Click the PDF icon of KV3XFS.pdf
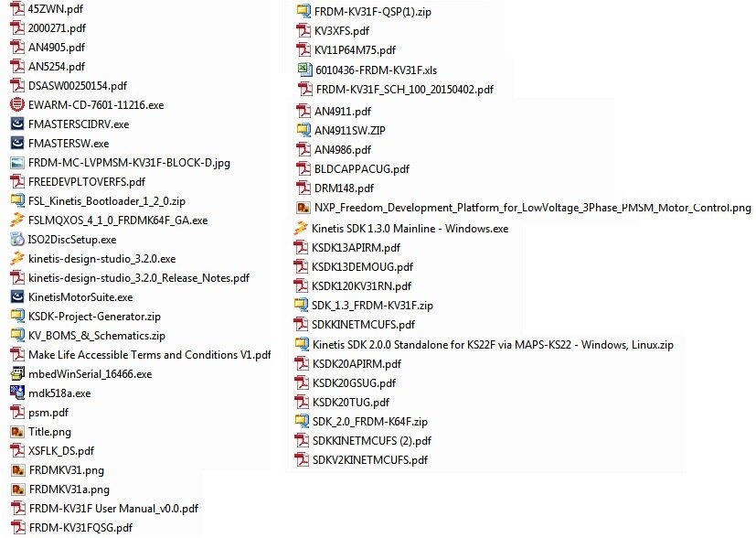The image size is (756, 538). (x=303, y=31)
